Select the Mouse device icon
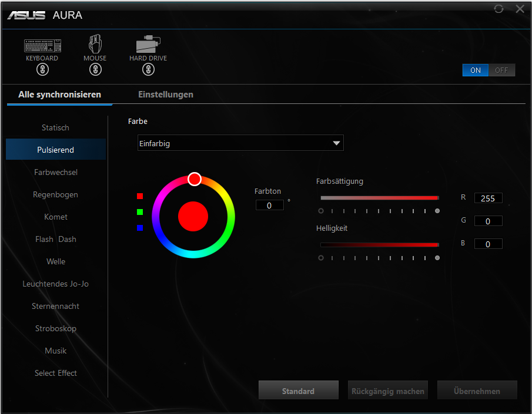 pos(95,43)
